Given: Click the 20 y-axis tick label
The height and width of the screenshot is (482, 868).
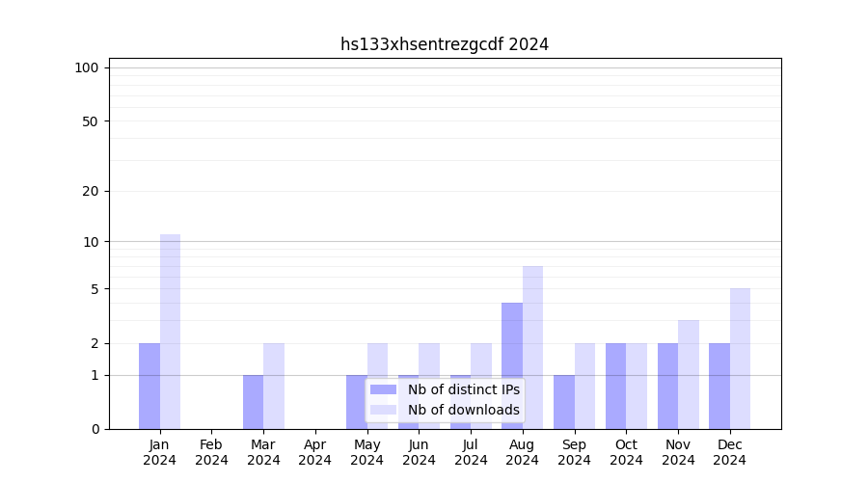Looking at the screenshot, I should (91, 191).
